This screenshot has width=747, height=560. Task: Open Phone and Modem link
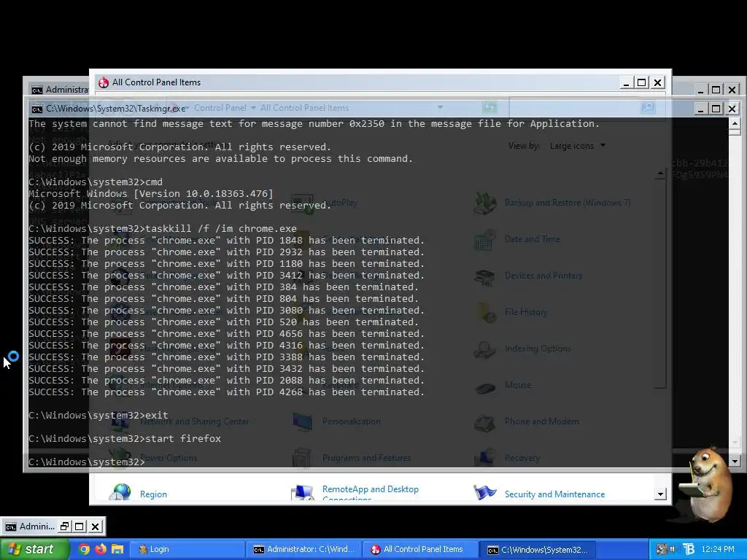click(x=542, y=421)
